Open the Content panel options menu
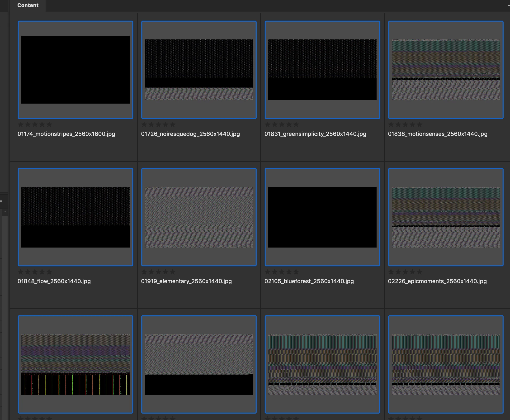The width and height of the screenshot is (510, 420). click(508, 5)
